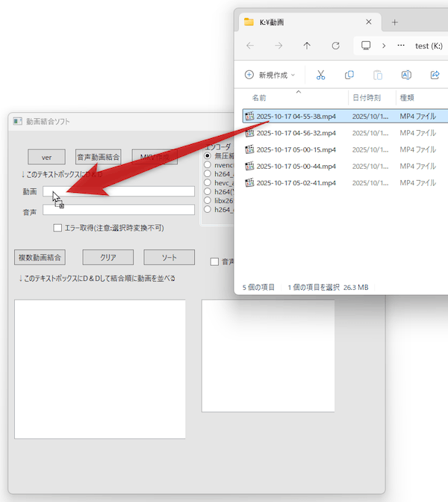Click the Share icon in Explorer toolbar
The width and height of the screenshot is (448, 502).
pos(435,75)
